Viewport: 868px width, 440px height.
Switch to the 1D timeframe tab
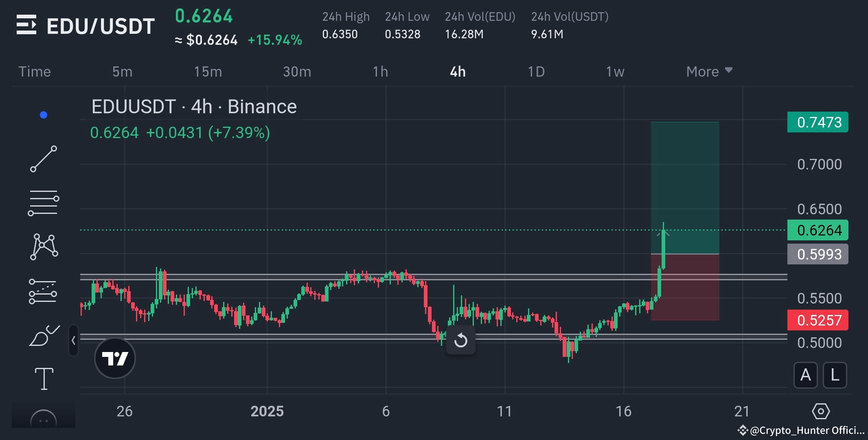(x=536, y=71)
